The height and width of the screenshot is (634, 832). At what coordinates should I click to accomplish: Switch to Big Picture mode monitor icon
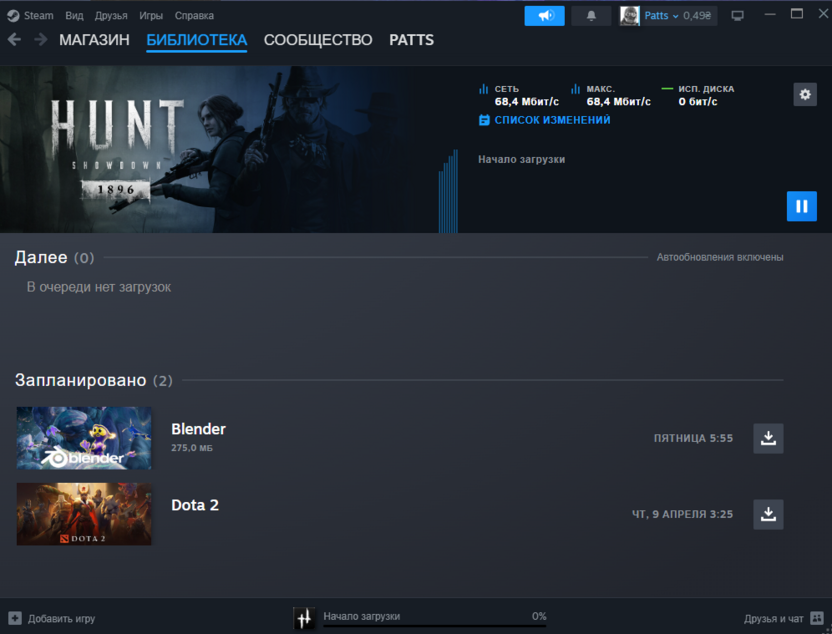click(x=738, y=16)
